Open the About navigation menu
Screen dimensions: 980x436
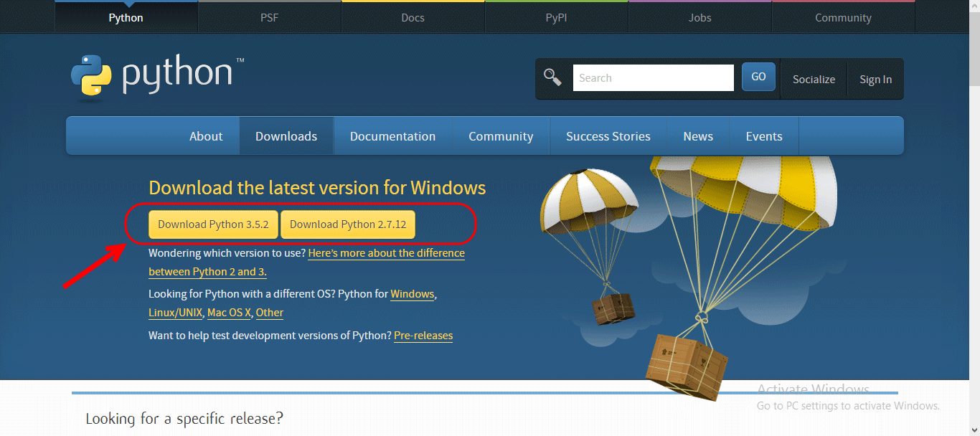click(x=206, y=136)
